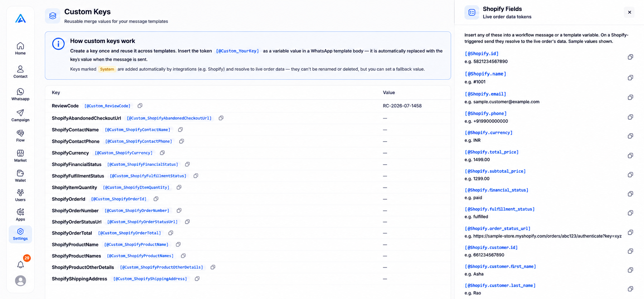Copy the [@Shopify.email] field token
The image size is (644, 299).
click(630, 97)
